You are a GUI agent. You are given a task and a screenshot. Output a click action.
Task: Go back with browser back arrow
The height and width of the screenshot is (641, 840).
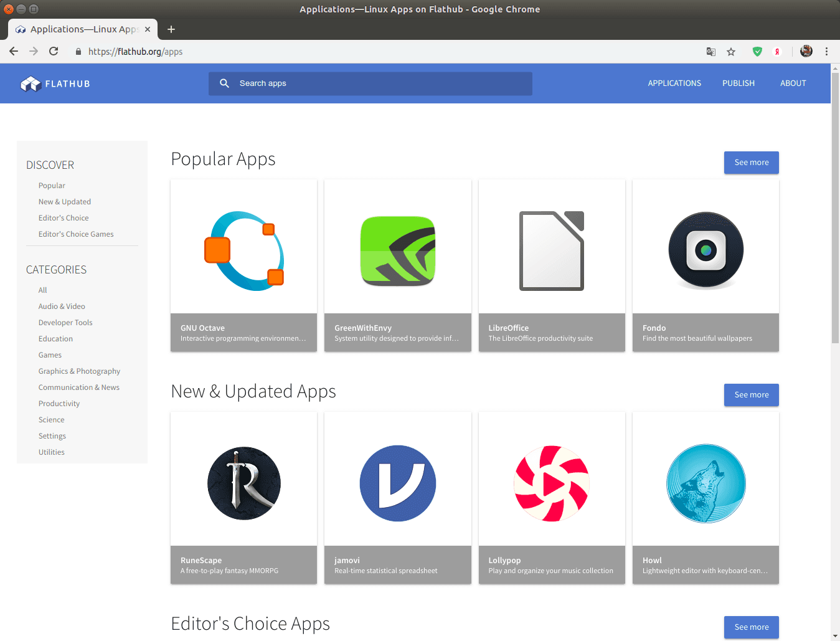pos(14,52)
